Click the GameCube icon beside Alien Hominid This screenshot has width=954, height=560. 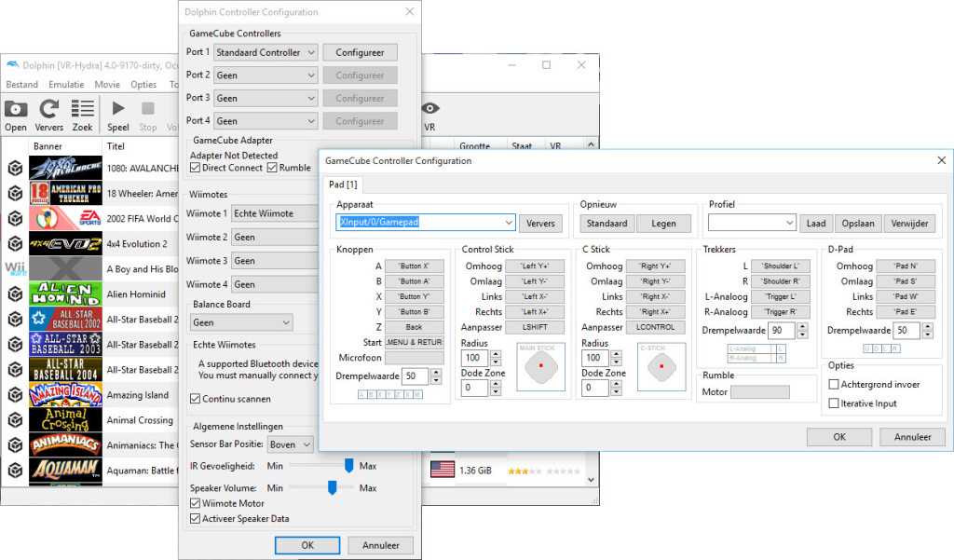[x=16, y=294]
